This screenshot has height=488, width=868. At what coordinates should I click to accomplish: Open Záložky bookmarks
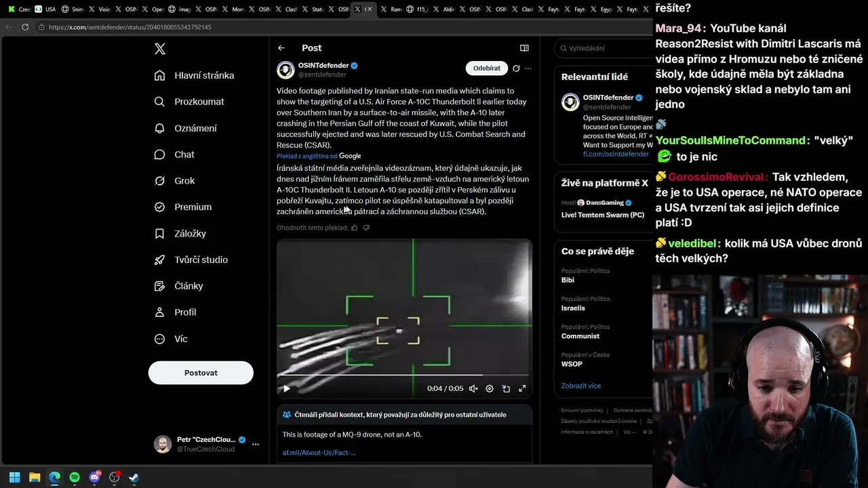180,233
